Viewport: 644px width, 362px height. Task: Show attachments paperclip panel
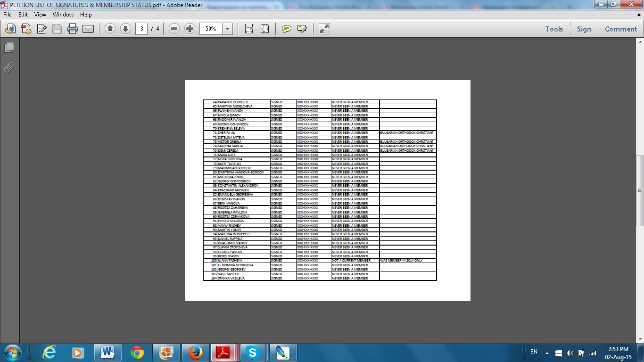click(x=9, y=68)
